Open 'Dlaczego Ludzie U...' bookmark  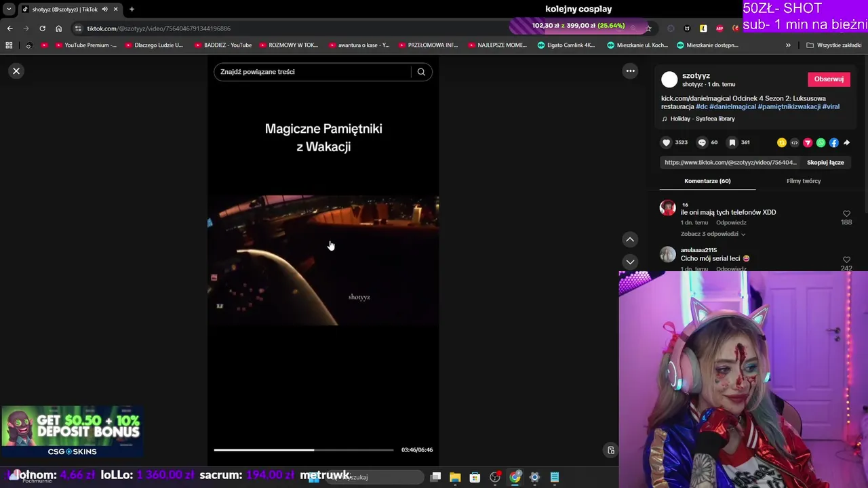pos(154,45)
